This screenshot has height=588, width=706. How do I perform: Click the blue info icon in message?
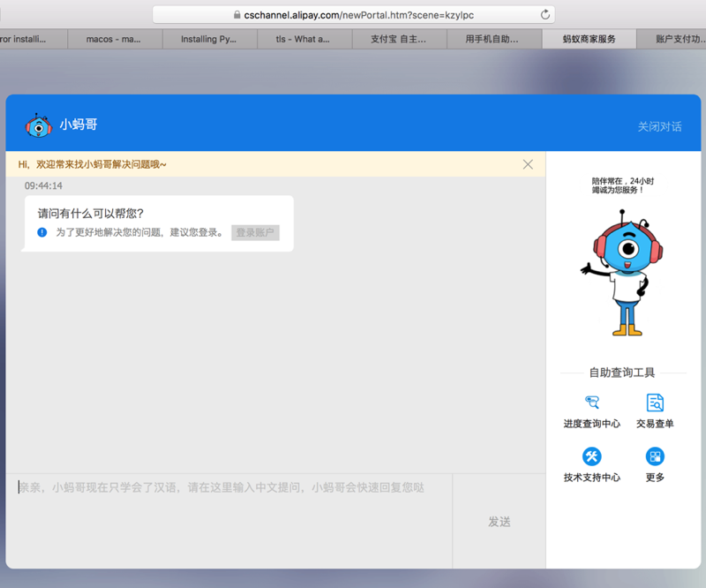coord(41,232)
